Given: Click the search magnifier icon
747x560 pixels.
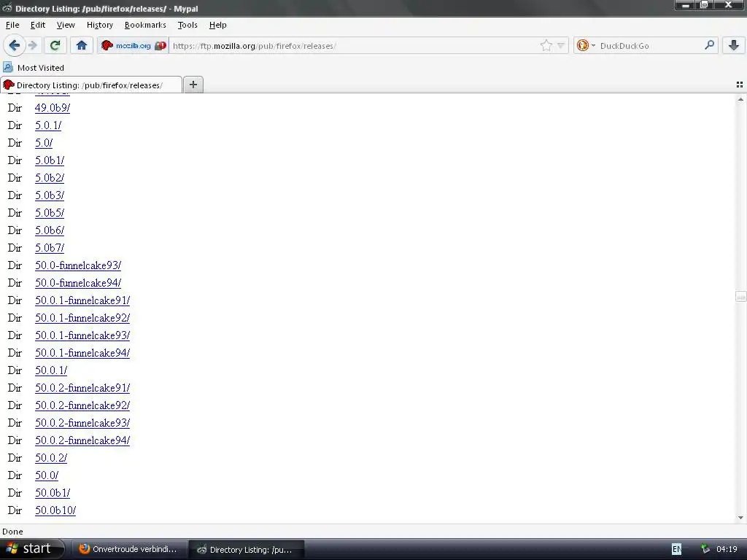Looking at the screenshot, I should pos(709,45).
